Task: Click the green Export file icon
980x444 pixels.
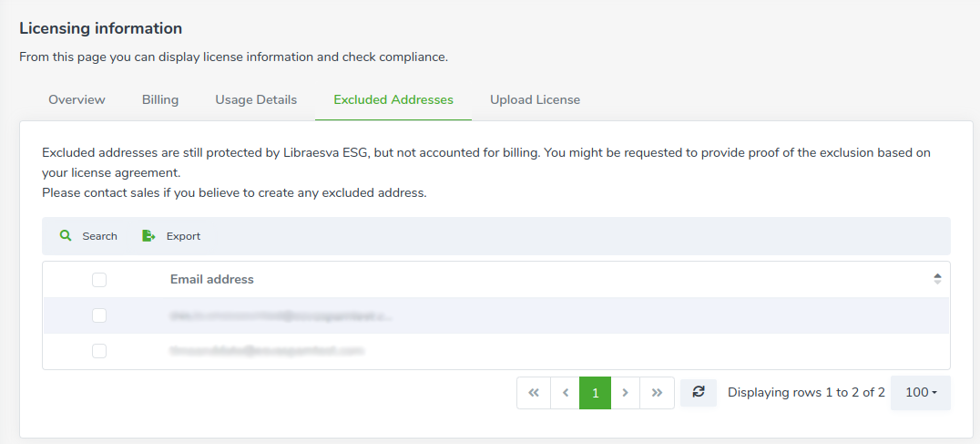Action: [x=148, y=236]
